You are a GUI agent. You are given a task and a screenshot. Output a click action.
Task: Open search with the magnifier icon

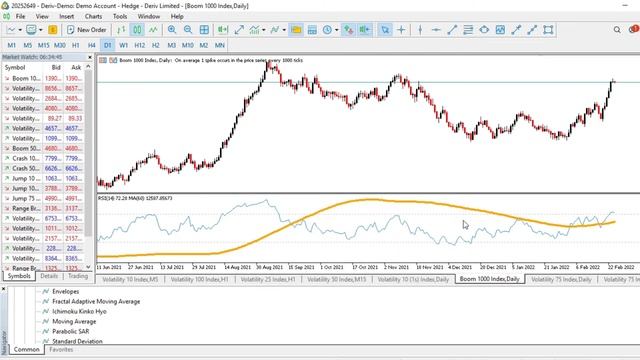coord(617,30)
